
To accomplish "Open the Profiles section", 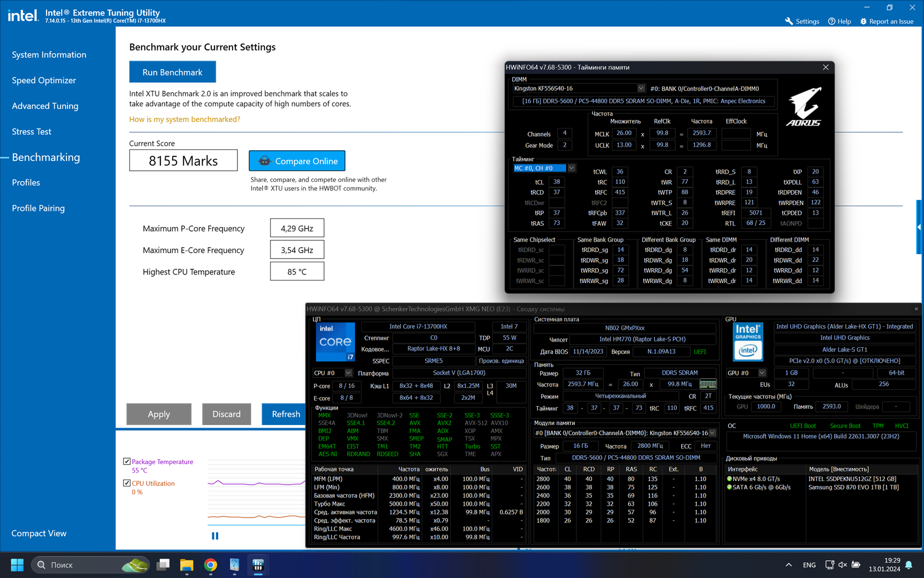I will (26, 182).
